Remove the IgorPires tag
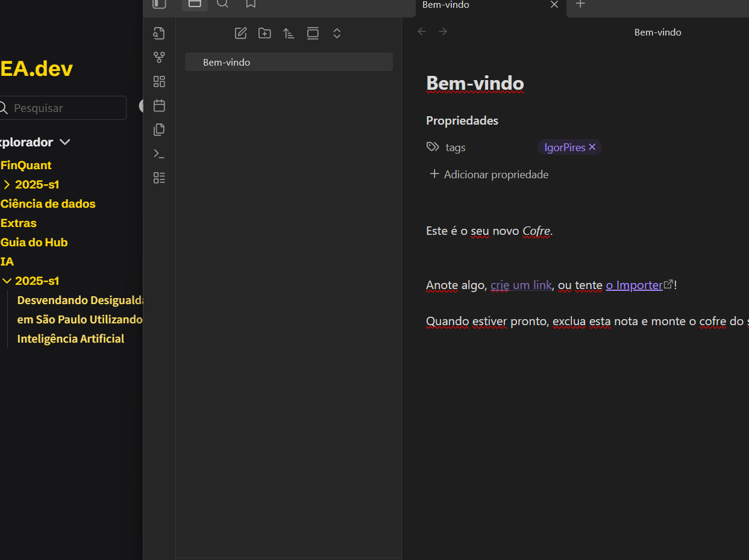Image resolution: width=749 pixels, height=560 pixels. tap(592, 147)
